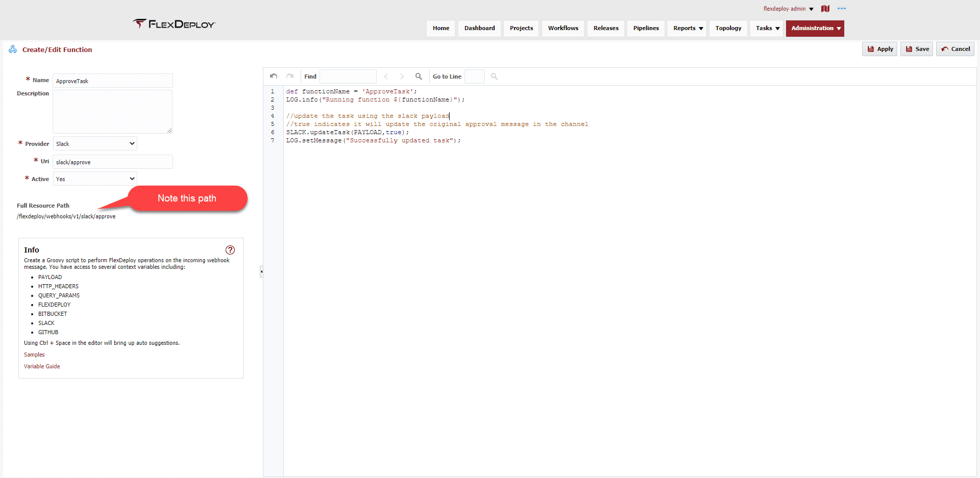Click the search magnifier beside Find field
This screenshot has height=478, width=980.
coord(419,77)
